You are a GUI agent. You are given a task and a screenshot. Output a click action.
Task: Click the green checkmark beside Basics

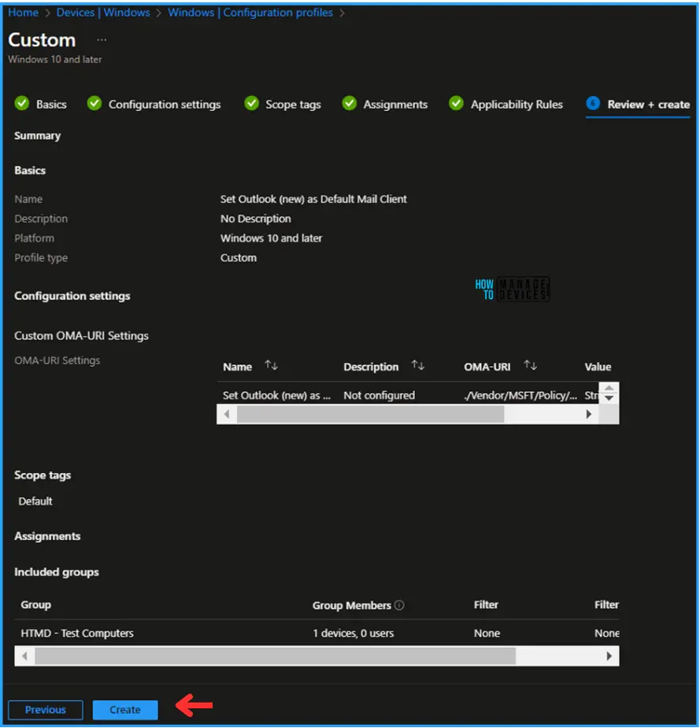pyautogui.click(x=21, y=104)
